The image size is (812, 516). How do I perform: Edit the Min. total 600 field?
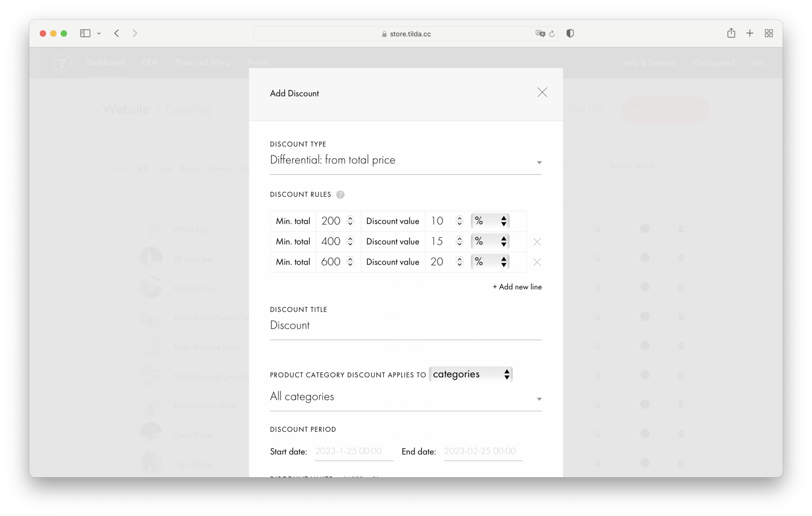[x=331, y=262]
